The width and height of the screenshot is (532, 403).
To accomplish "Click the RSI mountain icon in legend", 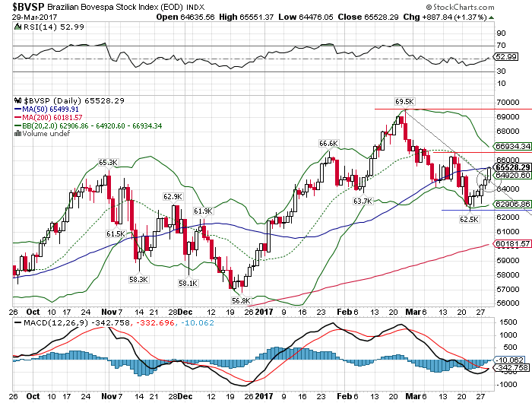I will (x=17, y=27).
